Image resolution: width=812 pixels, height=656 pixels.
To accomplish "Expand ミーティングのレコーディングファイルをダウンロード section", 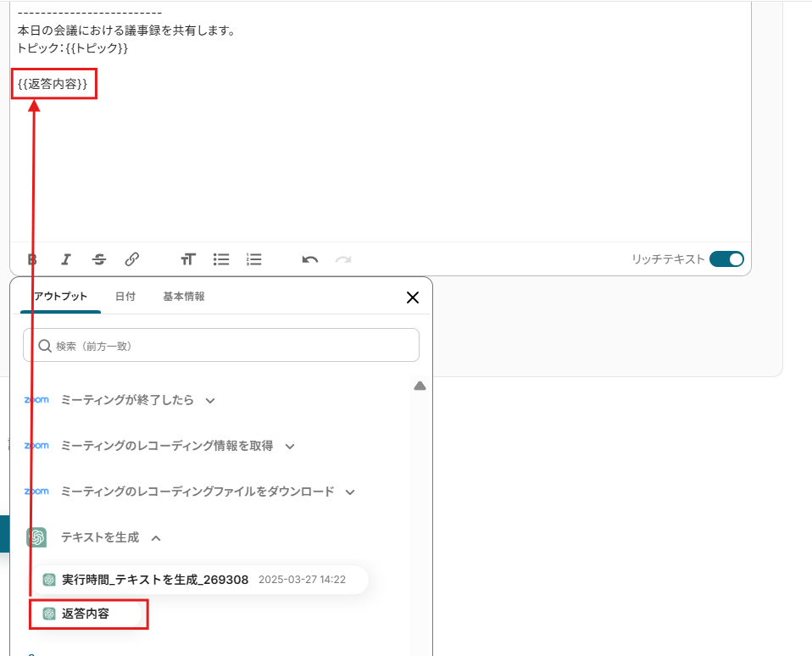I will pyautogui.click(x=350, y=492).
